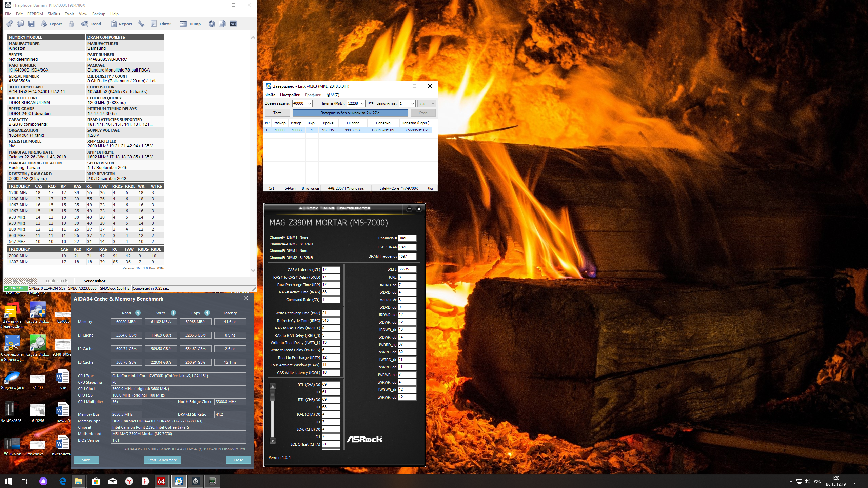Viewport: 868px width, 488px height.
Task: Click the floppy disk save icon
Action: pos(32,24)
